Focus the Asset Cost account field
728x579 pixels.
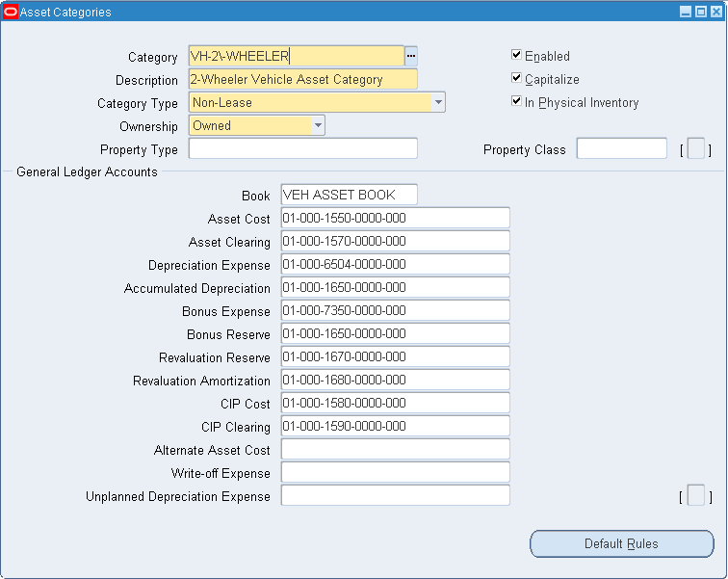point(395,219)
